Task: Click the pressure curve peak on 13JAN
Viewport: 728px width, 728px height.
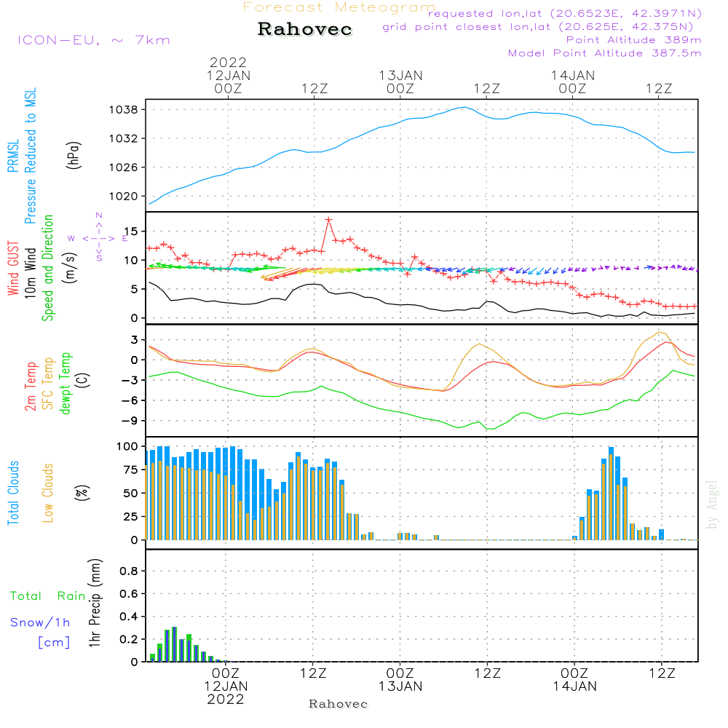Action: tap(463, 107)
